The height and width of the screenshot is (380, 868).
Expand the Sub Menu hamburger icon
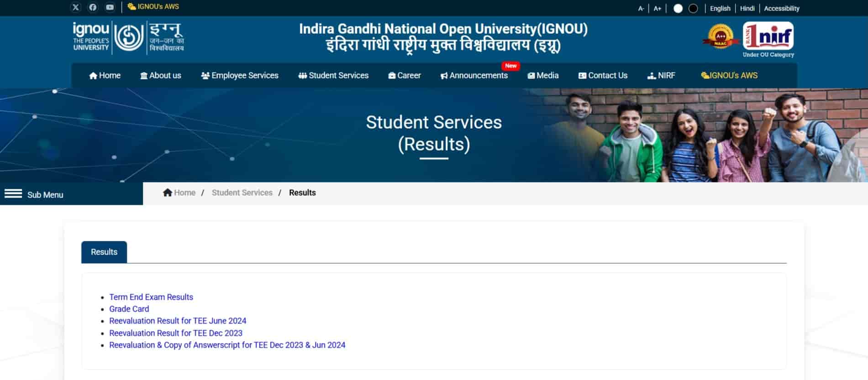coord(13,194)
